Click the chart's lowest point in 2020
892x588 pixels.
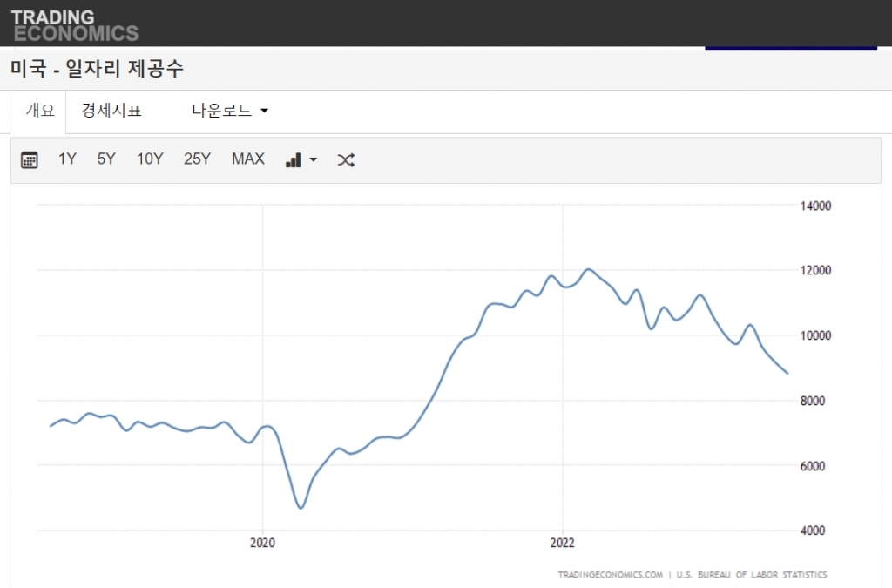click(x=301, y=508)
